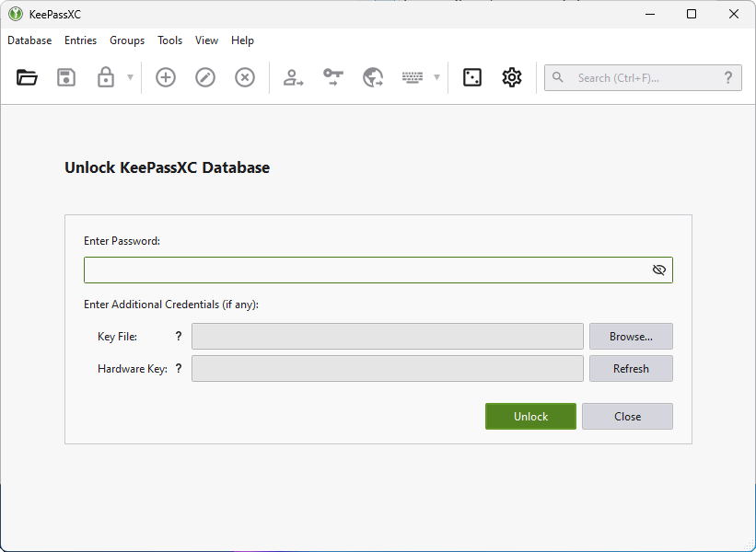Open a database file from the toolbar
The image size is (756, 552).
click(x=26, y=77)
